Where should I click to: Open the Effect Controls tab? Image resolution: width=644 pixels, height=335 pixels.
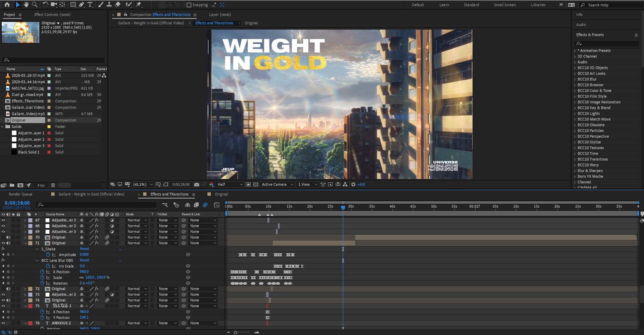52,15
